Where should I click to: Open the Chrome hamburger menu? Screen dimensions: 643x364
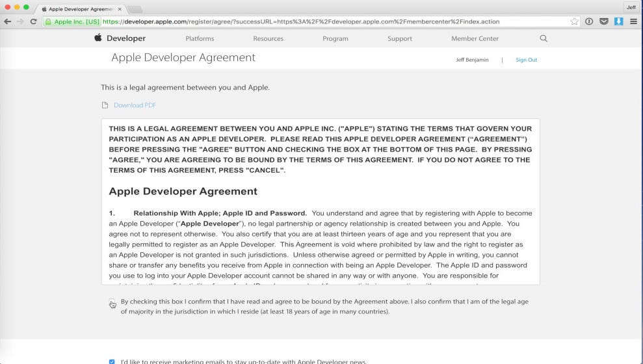click(x=633, y=21)
